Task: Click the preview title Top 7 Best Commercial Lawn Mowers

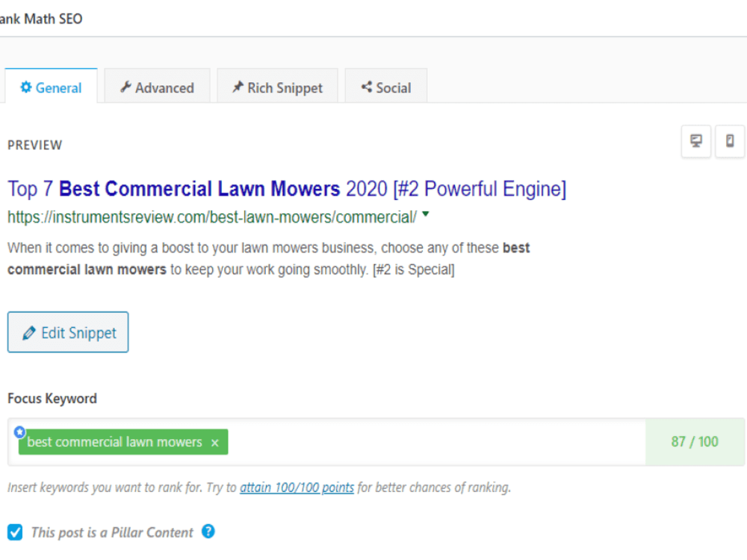Action: tap(287, 189)
